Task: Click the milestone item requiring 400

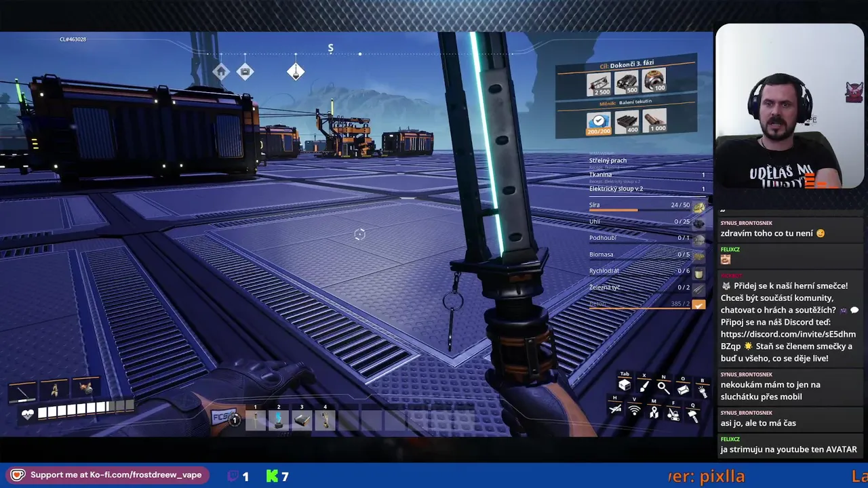Action: [627, 122]
